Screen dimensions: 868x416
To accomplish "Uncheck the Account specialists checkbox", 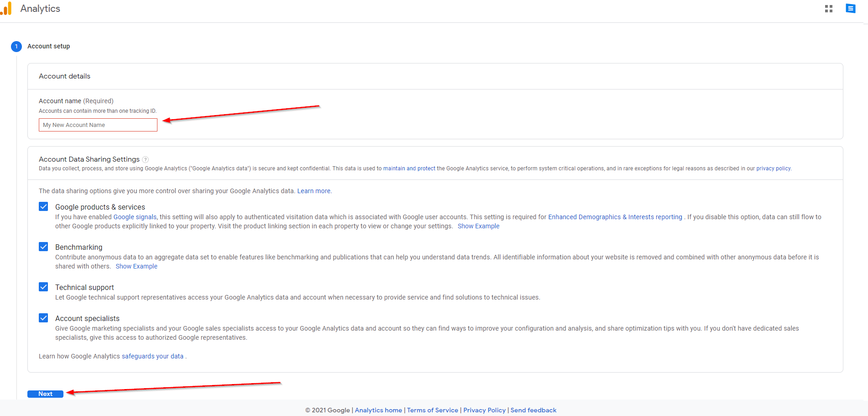I will [x=43, y=318].
